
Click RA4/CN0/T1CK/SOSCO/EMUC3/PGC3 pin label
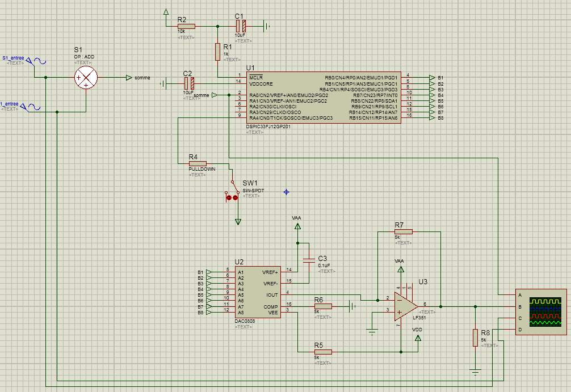(291, 118)
